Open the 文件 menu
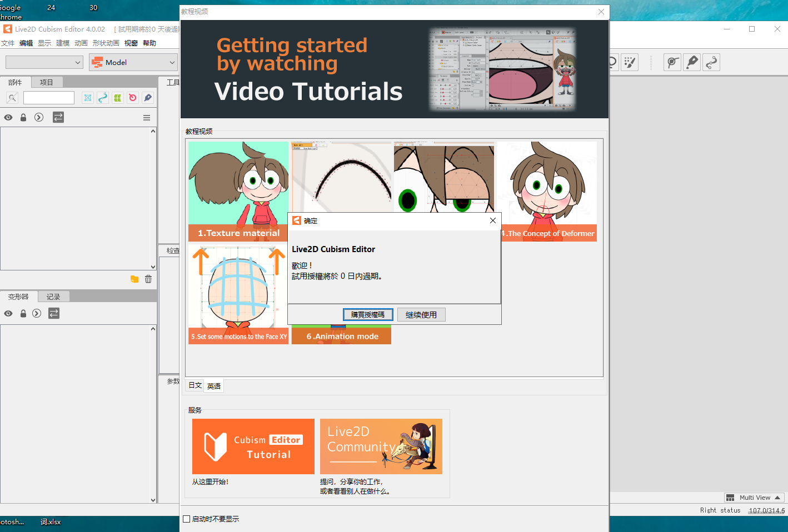The height and width of the screenshot is (532, 788). click(x=8, y=43)
